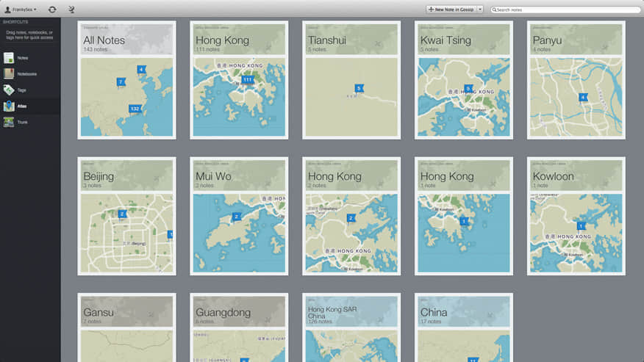Viewport: 644px width, 362px height.
Task: Open the Mui Wo place card
Action: click(238, 216)
